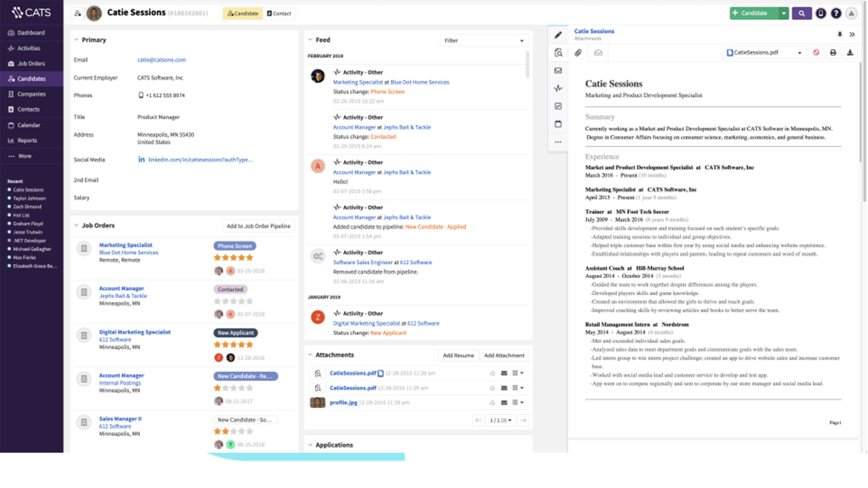Collapse the Attachments section

pos(310,355)
